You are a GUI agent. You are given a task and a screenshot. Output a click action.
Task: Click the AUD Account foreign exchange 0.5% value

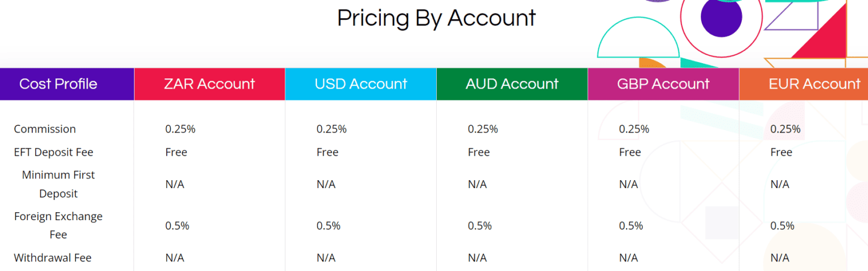click(x=479, y=225)
